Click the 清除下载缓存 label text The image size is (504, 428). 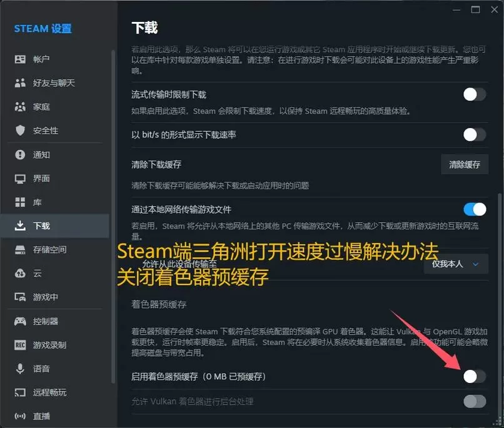(x=156, y=165)
